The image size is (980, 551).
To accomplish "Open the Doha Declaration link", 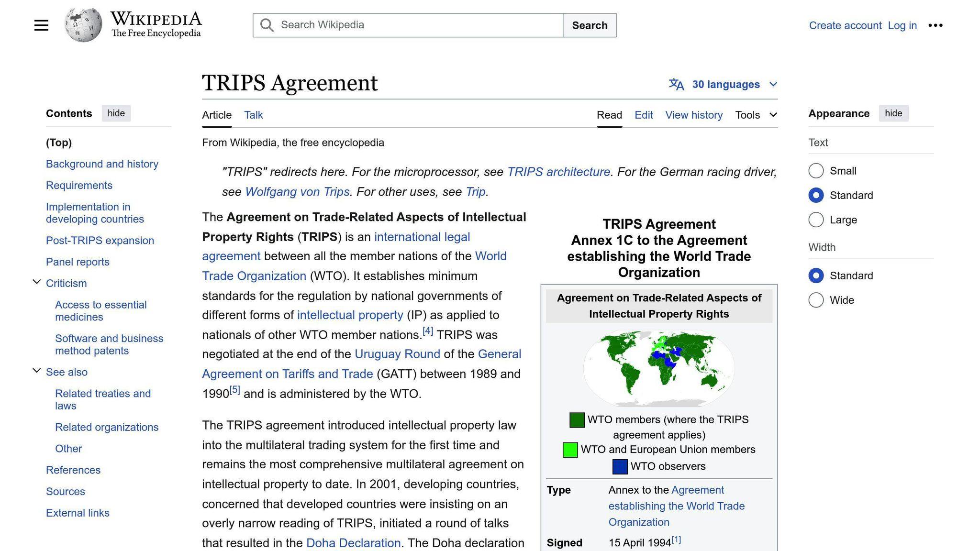I will [353, 543].
